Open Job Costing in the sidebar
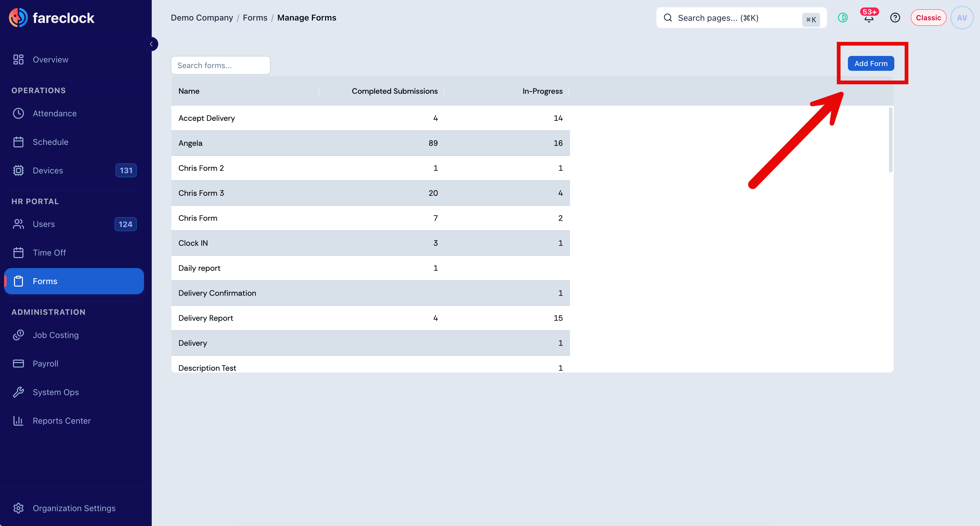The image size is (980, 526). 74,335
